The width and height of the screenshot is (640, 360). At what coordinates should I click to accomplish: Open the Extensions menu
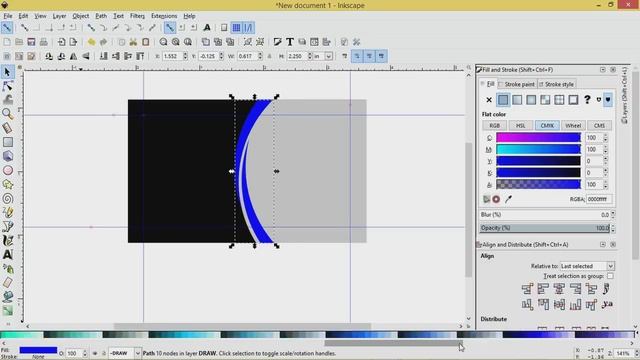pyautogui.click(x=164, y=16)
